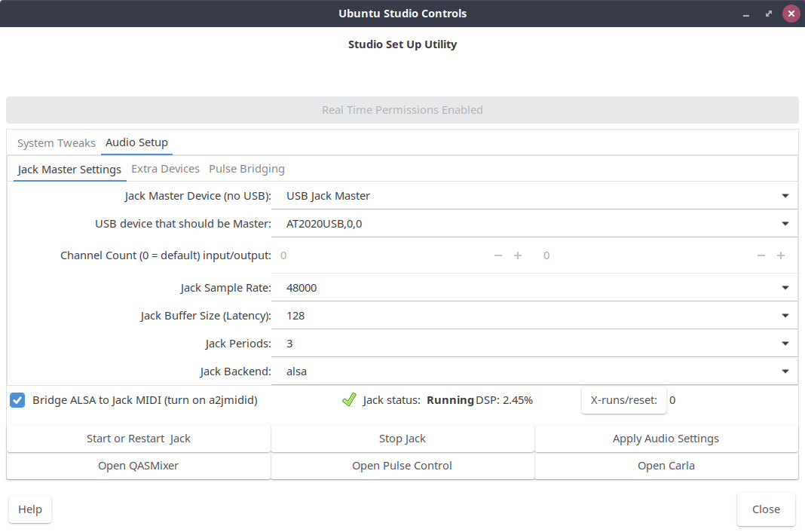
Task: Switch to the System Tweaks tab
Action: (57, 142)
